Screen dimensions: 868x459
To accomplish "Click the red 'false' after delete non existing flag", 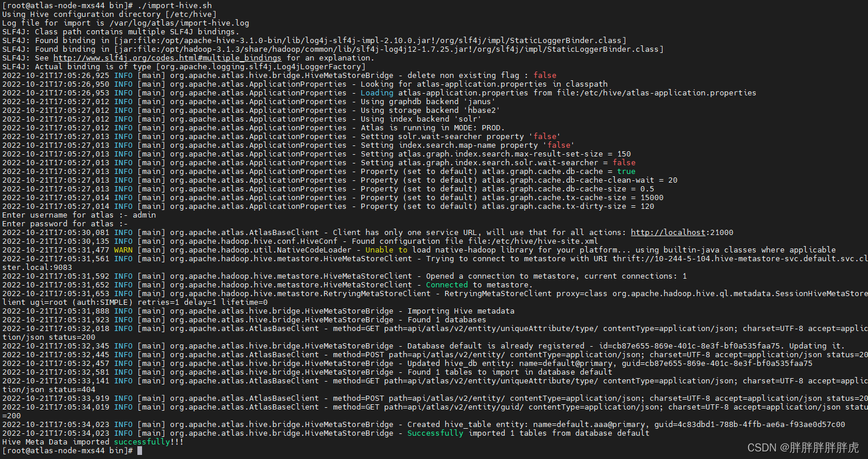I will [x=545, y=76].
